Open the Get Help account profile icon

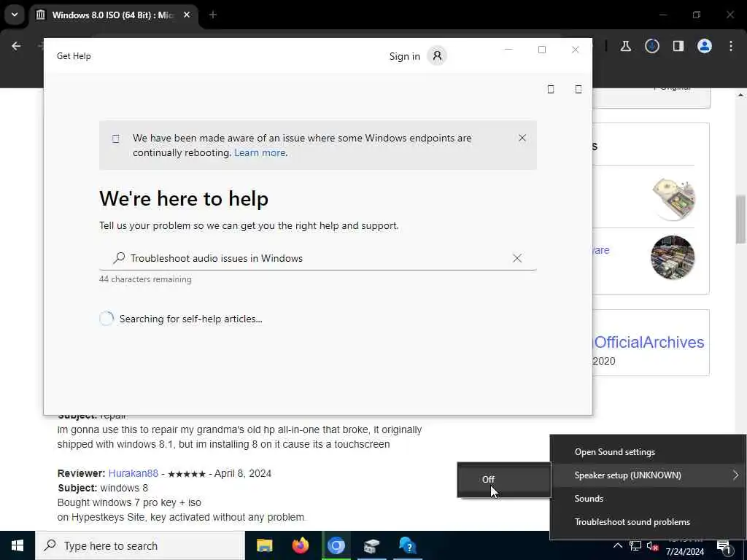[437, 55]
